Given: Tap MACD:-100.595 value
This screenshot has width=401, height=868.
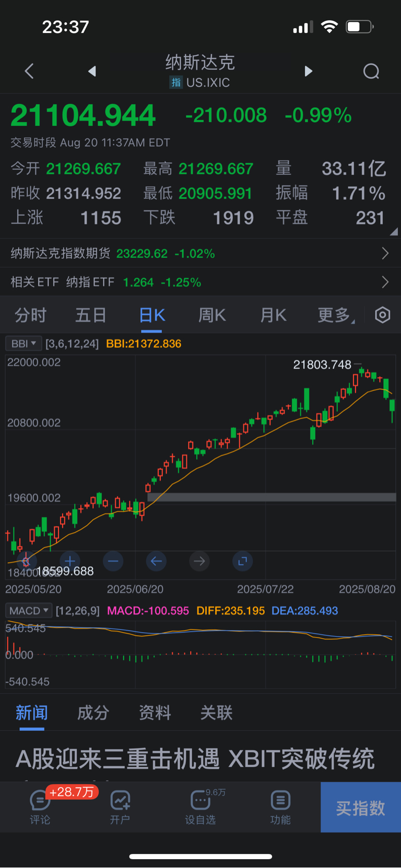Looking at the screenshot, I should point(148,610).
